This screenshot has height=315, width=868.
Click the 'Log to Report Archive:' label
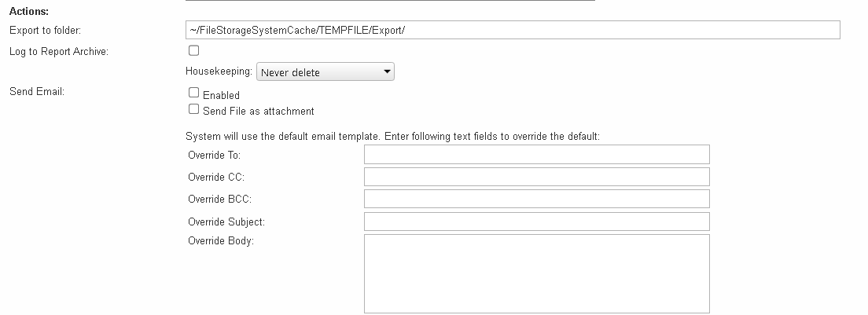pyautogui.click(x=59, y=51)
